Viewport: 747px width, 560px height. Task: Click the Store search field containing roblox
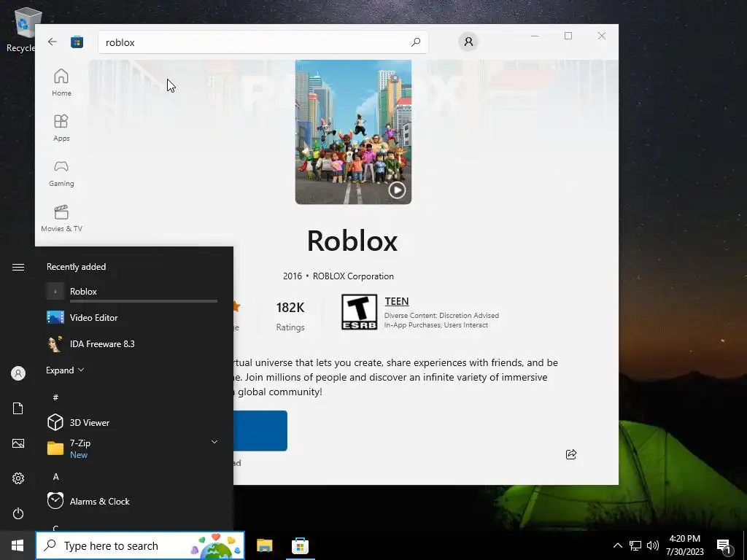(x=263, y=42)
